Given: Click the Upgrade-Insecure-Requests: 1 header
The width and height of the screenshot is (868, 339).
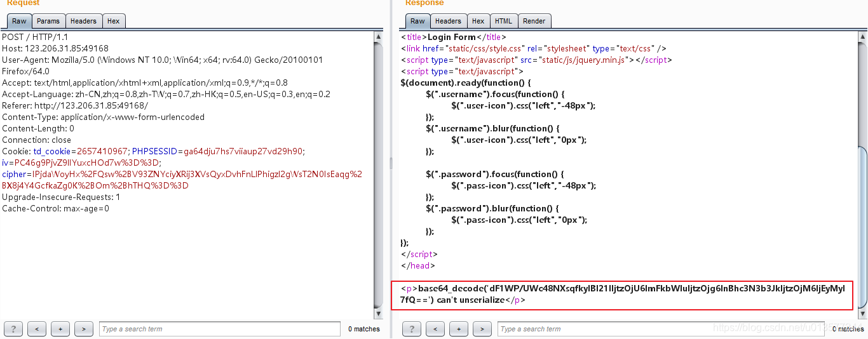Looking at the screenshot, I should pos(61,197).
